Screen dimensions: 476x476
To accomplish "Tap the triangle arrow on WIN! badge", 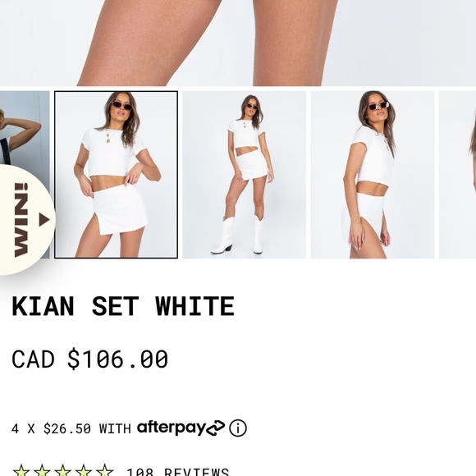I will tap(44, 219).
